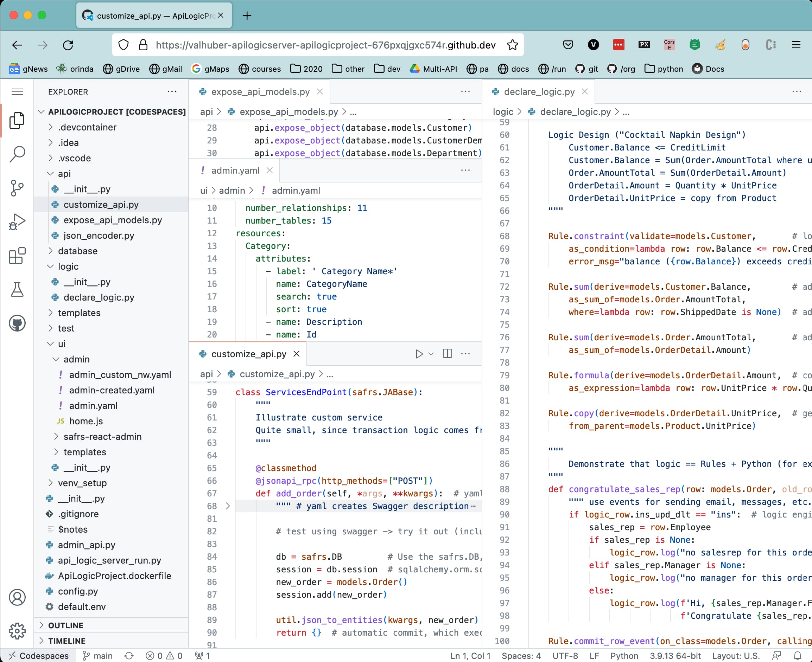Open the Source Control view
This screenshot has width=812, height=662.
tap(17, 188)
